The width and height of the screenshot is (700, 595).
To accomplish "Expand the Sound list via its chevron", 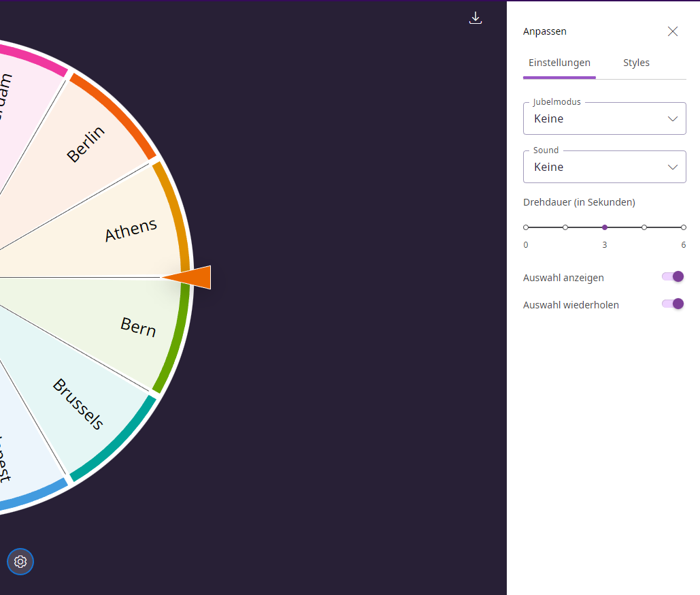I will coord(672,166).
